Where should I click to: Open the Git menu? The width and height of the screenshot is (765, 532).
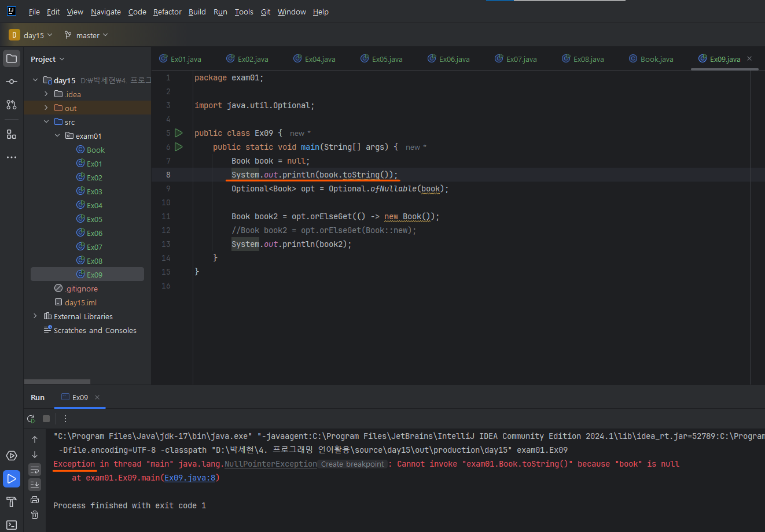266,12
